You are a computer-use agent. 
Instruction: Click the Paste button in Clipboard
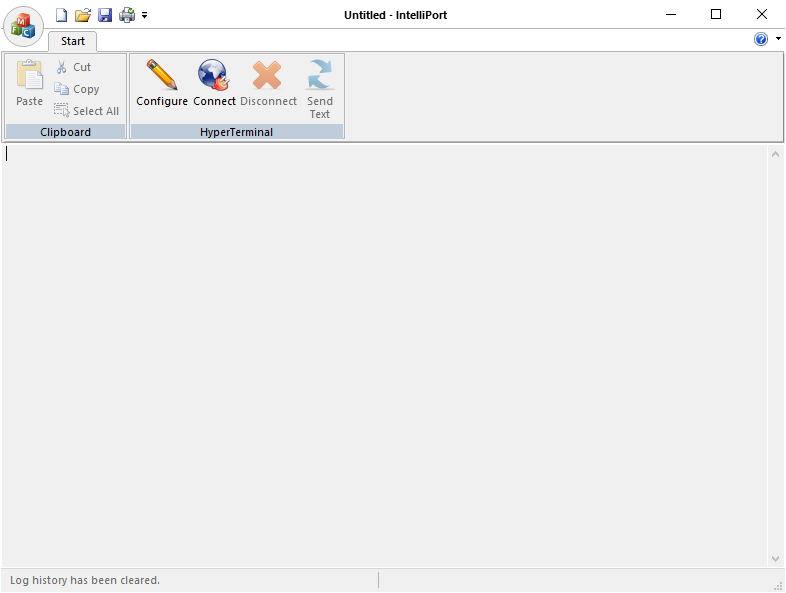pos(30,84)
